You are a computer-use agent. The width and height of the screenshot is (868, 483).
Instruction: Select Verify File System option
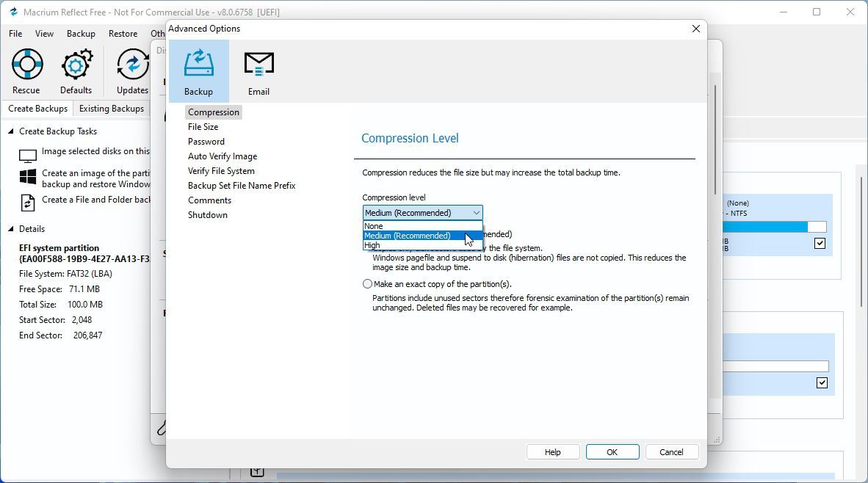(x=222, y=171)
